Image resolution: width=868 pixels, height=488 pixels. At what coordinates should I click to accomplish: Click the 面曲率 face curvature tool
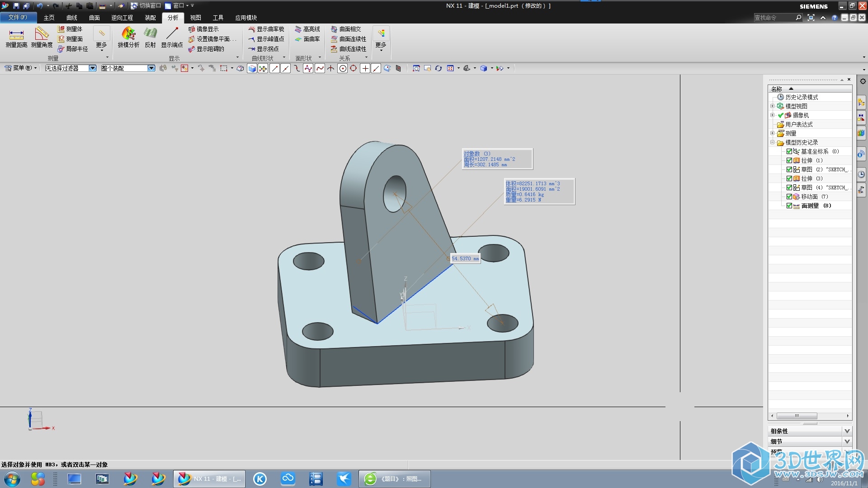click(x=307, y=39)
